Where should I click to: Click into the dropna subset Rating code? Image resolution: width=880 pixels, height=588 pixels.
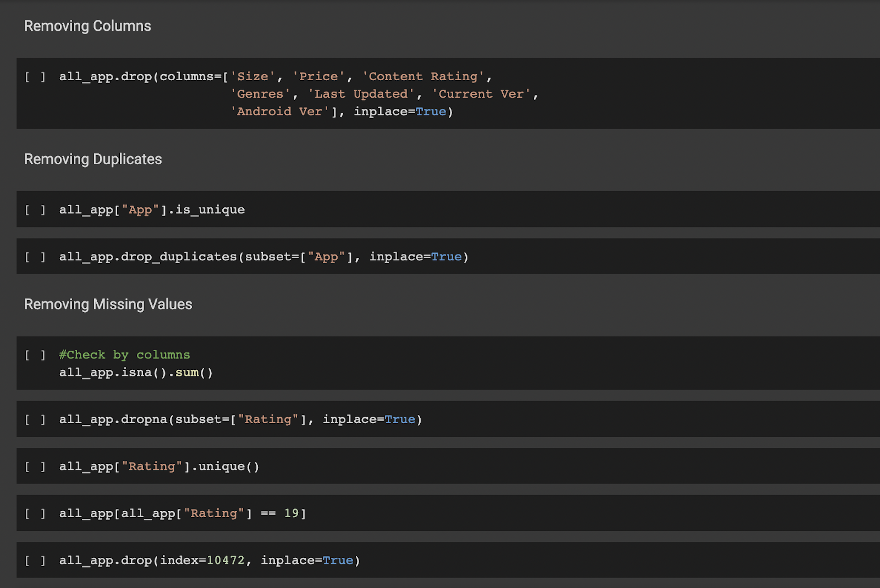240,420
